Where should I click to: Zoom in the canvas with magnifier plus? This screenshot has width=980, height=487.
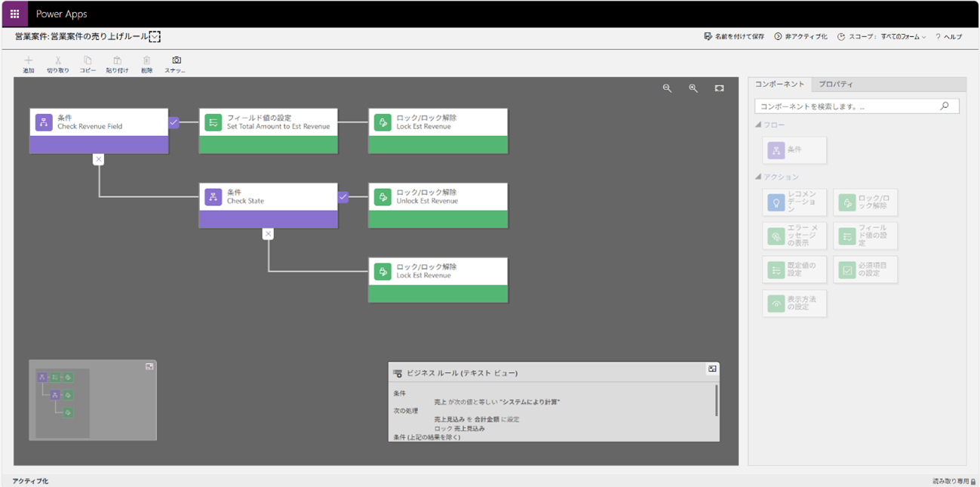click(x=693, y=88)
